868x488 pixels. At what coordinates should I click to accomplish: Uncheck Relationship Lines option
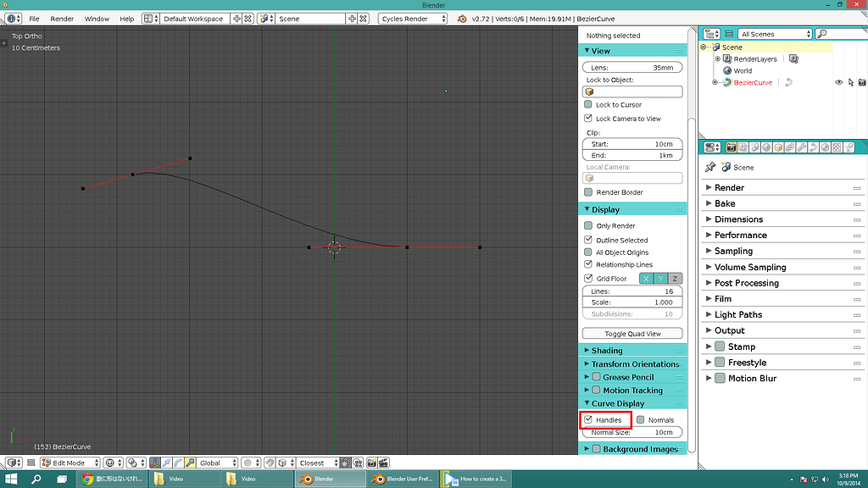(x=588, y=264)
